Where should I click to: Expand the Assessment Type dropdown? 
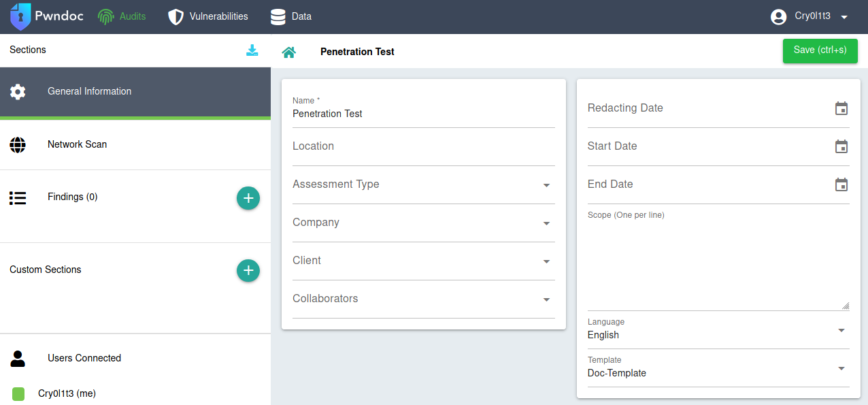(546, 185)
